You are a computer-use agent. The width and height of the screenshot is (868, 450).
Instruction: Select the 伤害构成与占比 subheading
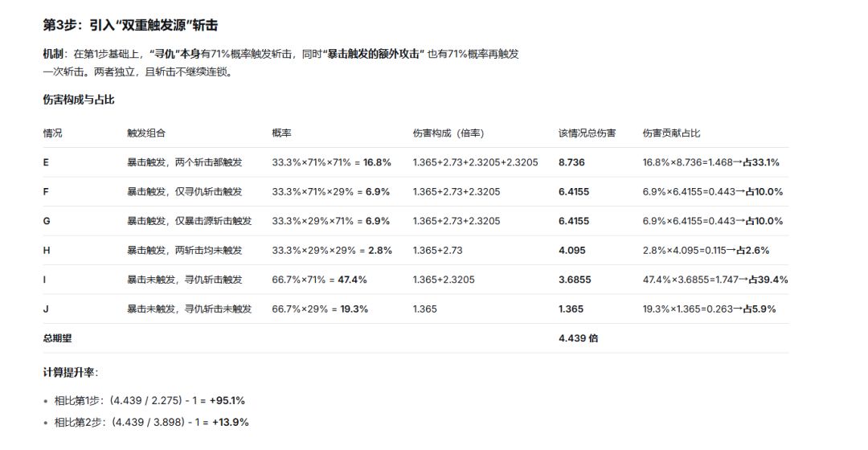[79, 100]
